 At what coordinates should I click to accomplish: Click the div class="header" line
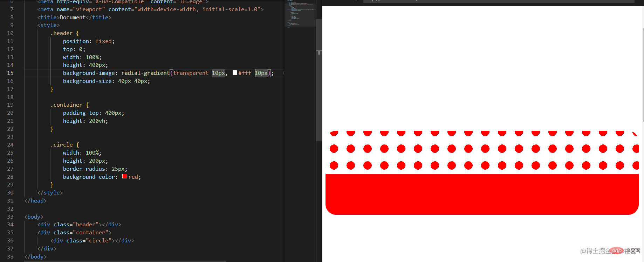tap(79, 225)
